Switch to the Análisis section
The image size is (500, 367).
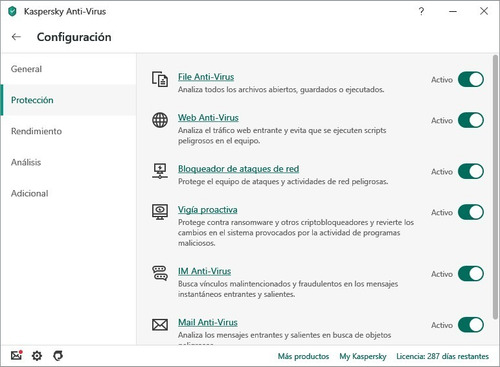click(68, 162)
